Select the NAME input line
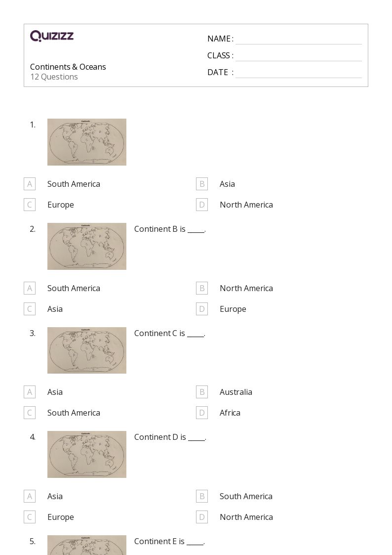 [299, 40]
